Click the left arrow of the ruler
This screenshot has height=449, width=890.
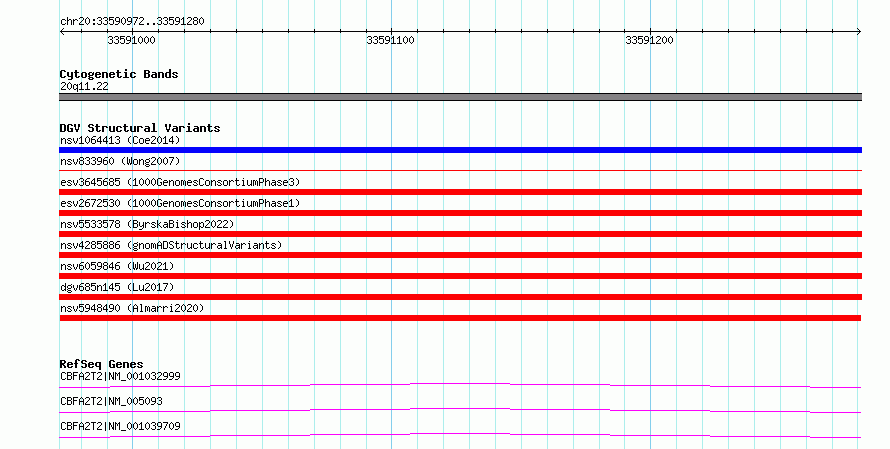tap(62, 32)
